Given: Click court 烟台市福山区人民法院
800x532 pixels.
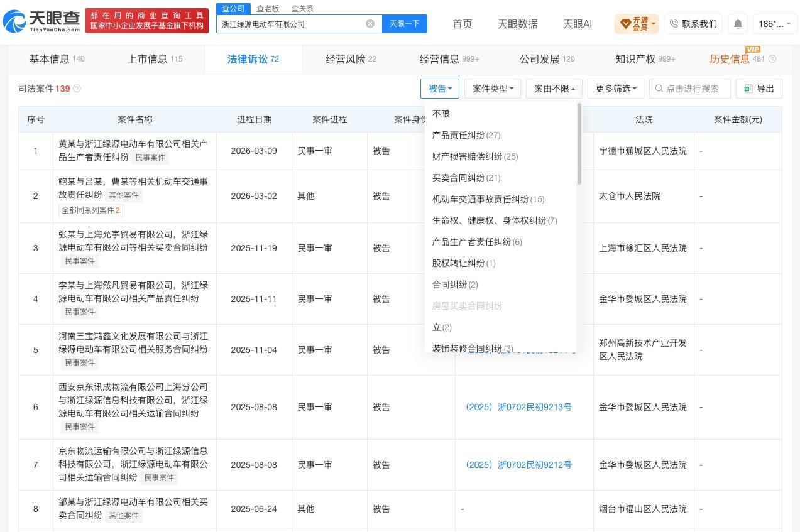Looking at the screenshot, I should point(643,509).
